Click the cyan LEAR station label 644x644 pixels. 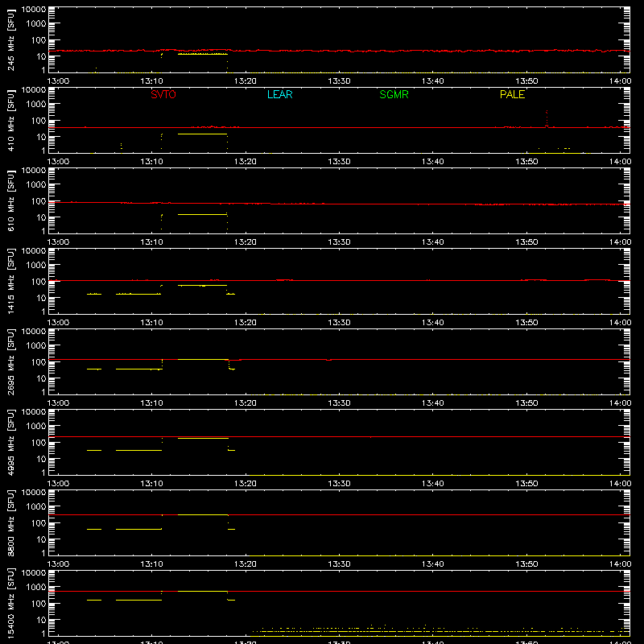[279, 94]
